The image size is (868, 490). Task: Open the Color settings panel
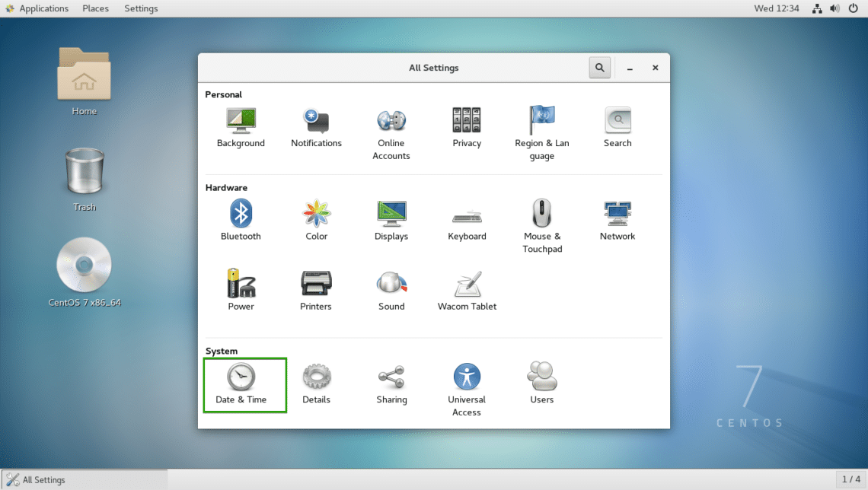click(x=316, y=219)
